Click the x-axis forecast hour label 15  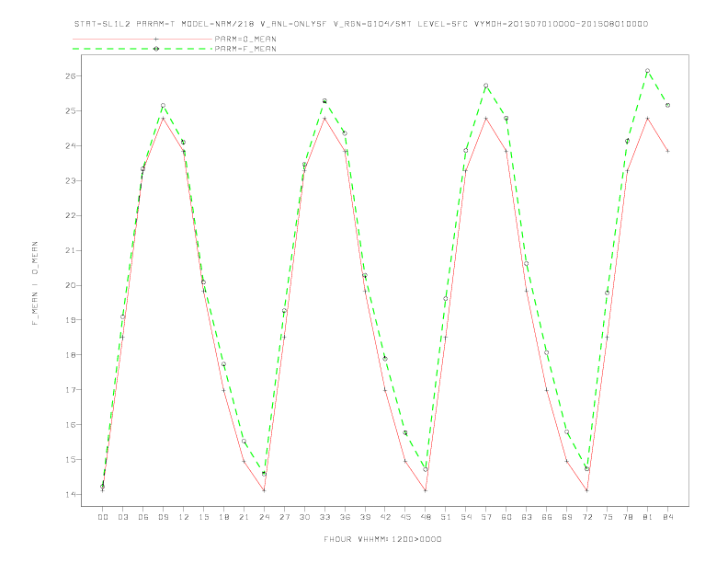click(x=203, y=517)
